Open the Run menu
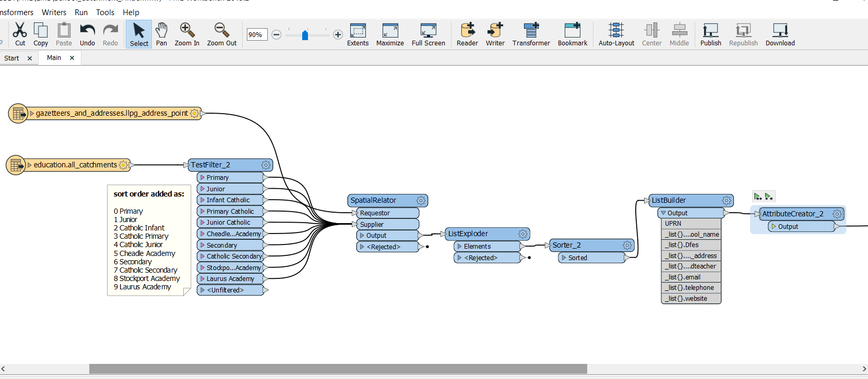The width and height of the screenshot is (868, 379). point(81,12)
